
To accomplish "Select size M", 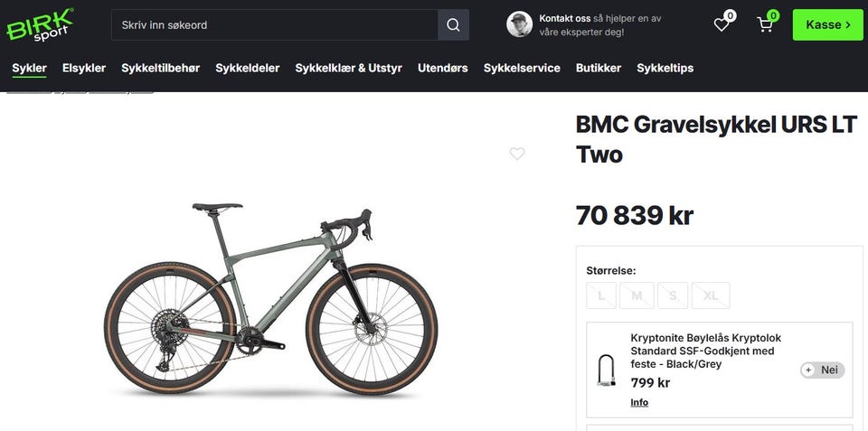I will click(637, 295).
